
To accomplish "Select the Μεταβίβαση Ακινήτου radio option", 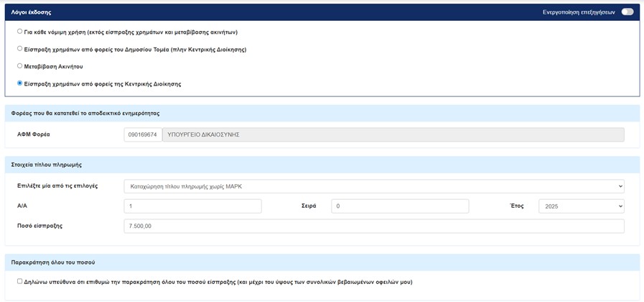I will tap(20, 66).
